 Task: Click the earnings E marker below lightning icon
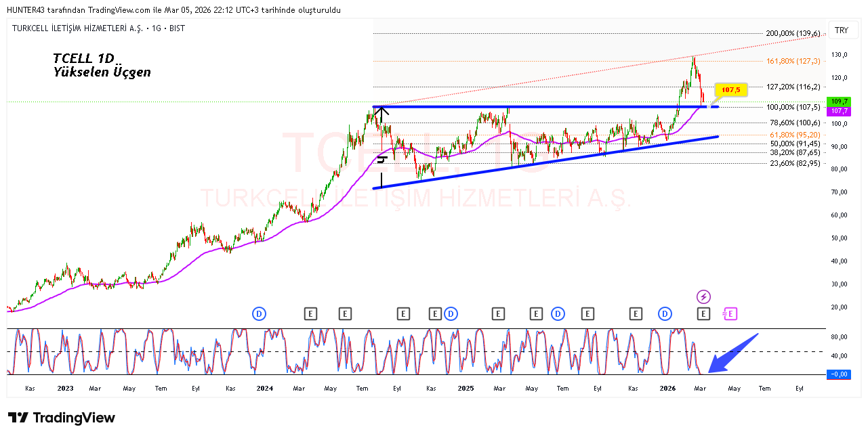(x=703, y=313)
